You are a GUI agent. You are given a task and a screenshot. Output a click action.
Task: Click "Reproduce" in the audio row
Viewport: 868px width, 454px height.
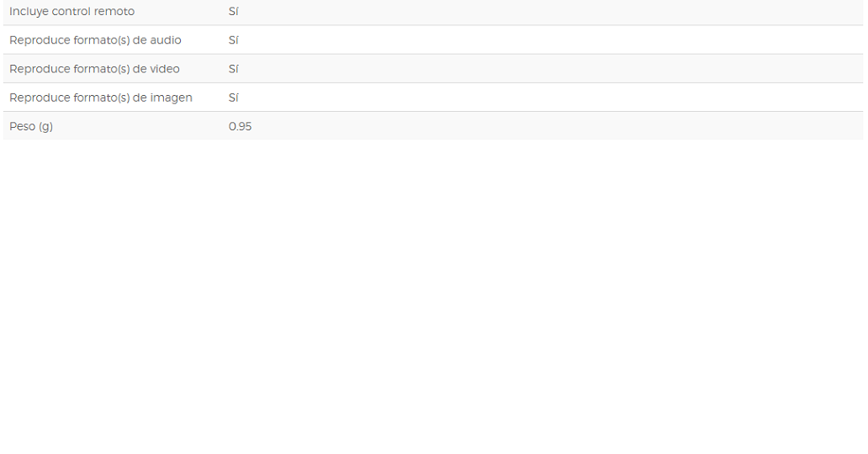click(40, 40)
